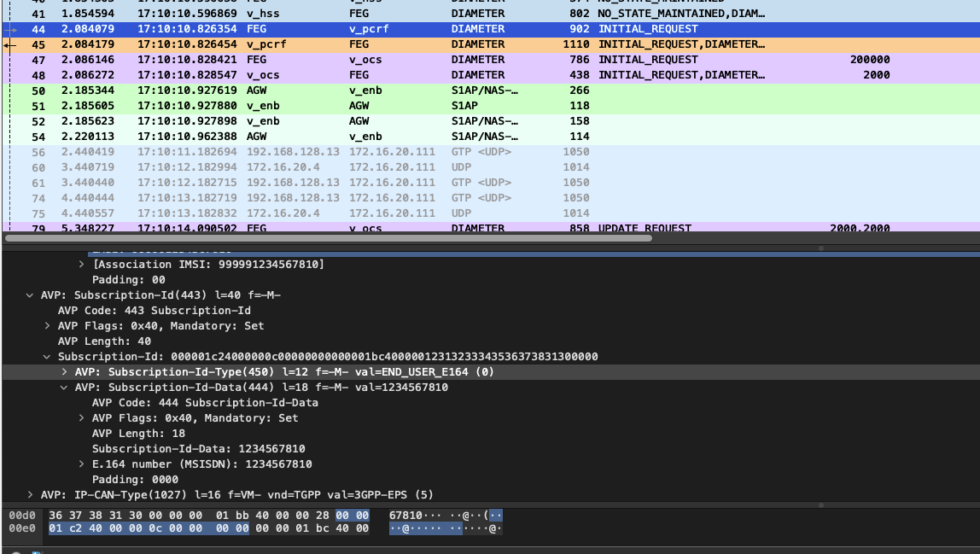Select the greyed GTP packet 56
The image size is (980, 554).
coord(341,151)
